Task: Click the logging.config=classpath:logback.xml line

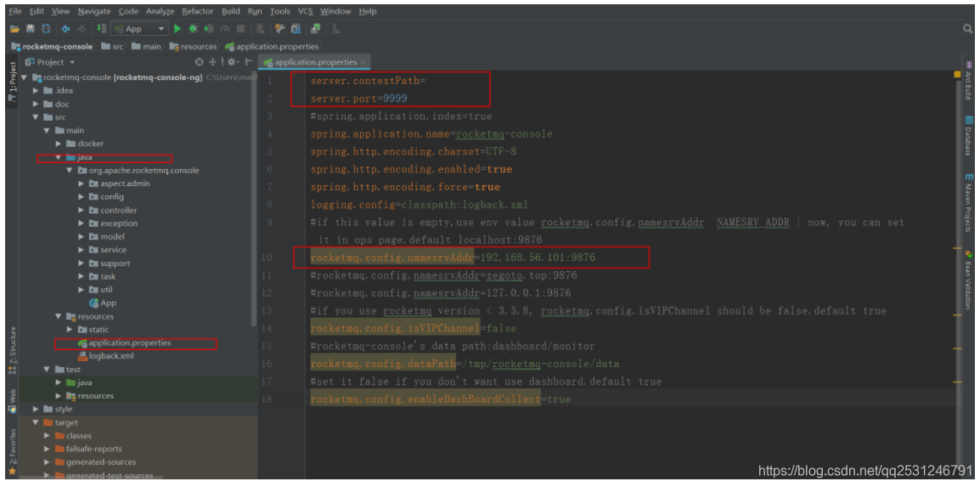Action: point(420,205)
